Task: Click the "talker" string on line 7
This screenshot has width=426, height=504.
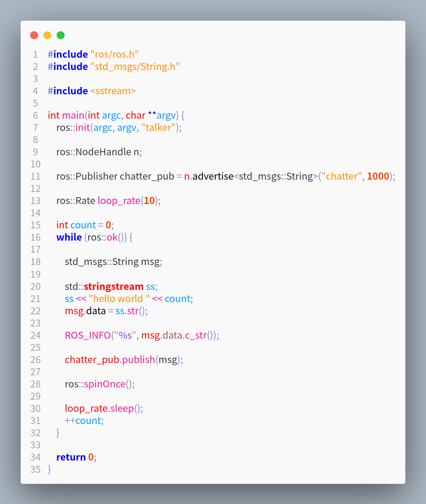Action: click(x=158, y=128)
